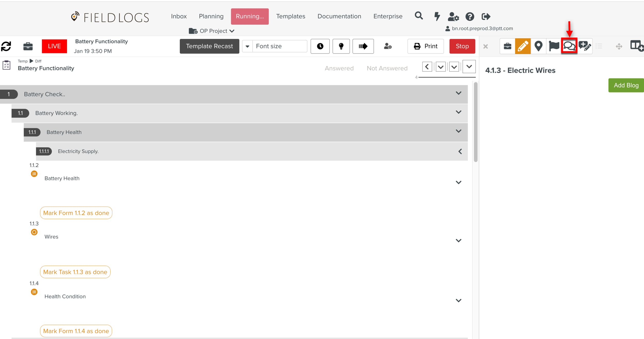This screenshot has width=644, height=339.
Task: Open the Planning menu item
Action: point(211,16)
